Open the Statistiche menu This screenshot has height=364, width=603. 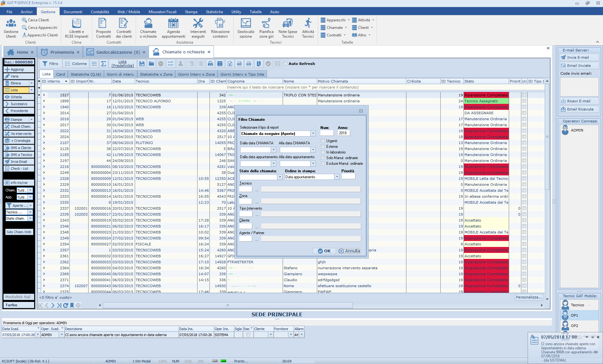[215, 12]
